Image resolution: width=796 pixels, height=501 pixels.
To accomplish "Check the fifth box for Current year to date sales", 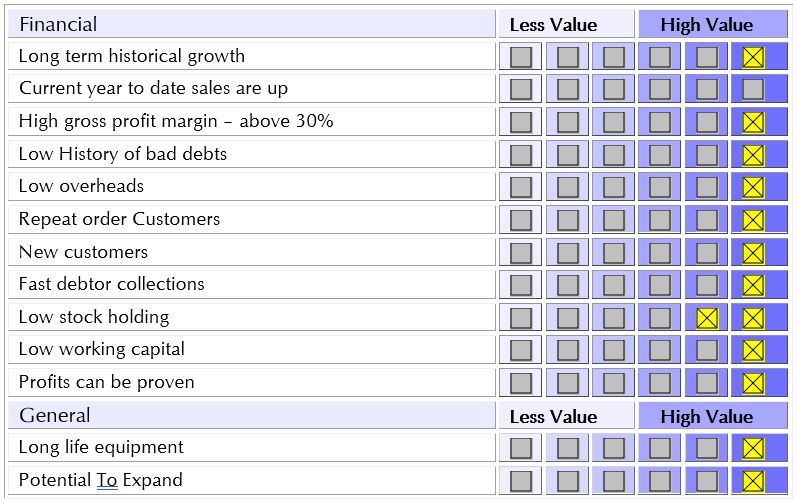I will click(x=707, y=89).
